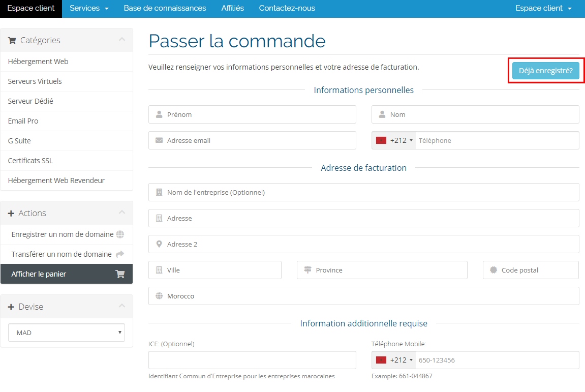This screenshot has width=585, height=392.
Task: Open the Contactez-nous page
Action: 287,8
